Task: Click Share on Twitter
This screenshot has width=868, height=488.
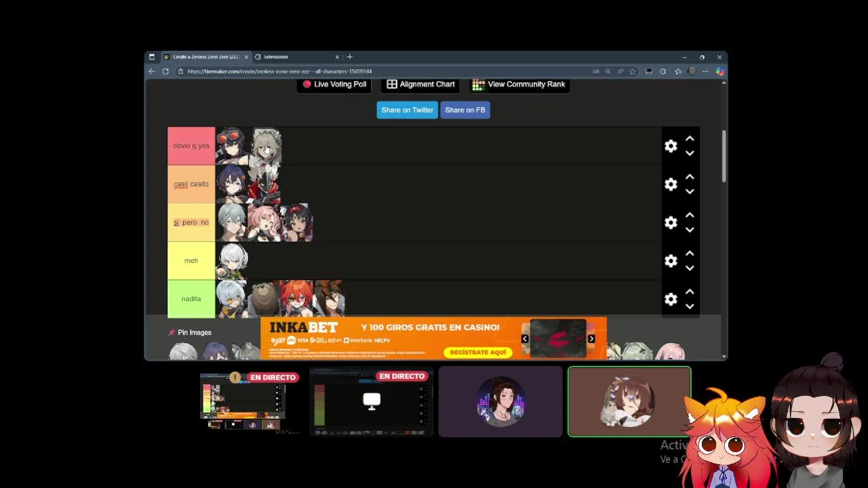Action: 407,110
